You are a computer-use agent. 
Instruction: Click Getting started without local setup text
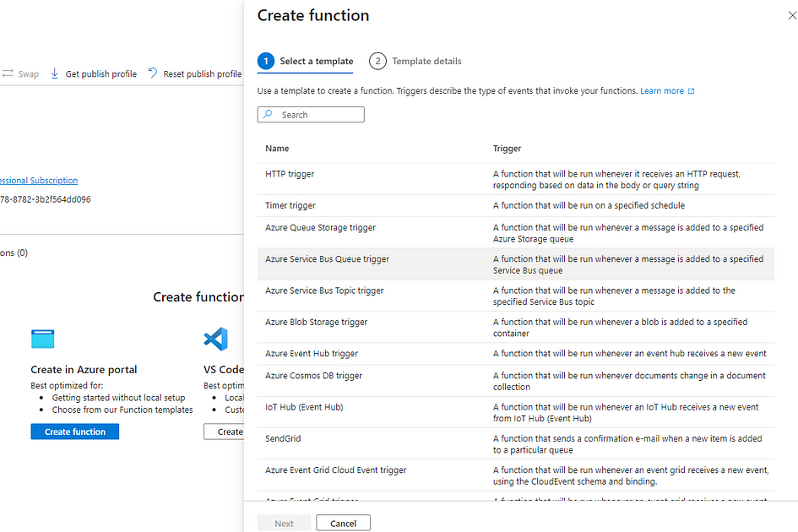[x=118, y=398]
